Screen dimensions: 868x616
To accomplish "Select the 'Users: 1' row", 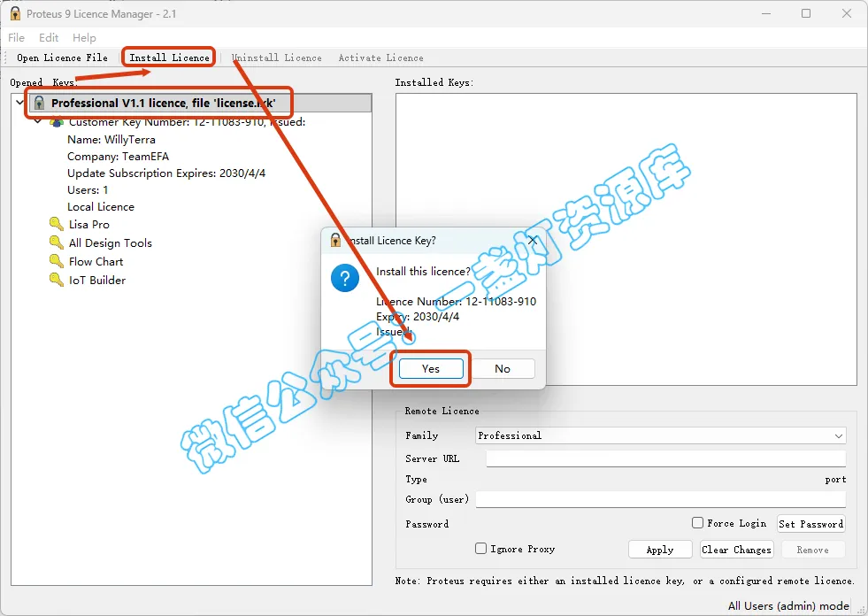I will 88,190.
